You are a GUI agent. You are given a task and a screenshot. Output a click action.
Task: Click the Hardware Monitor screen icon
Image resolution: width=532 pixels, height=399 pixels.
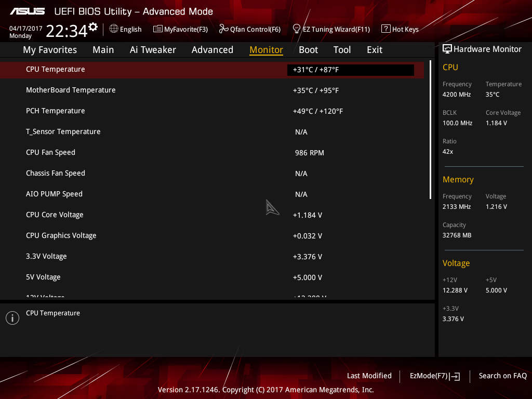click(x=447, y=49)
